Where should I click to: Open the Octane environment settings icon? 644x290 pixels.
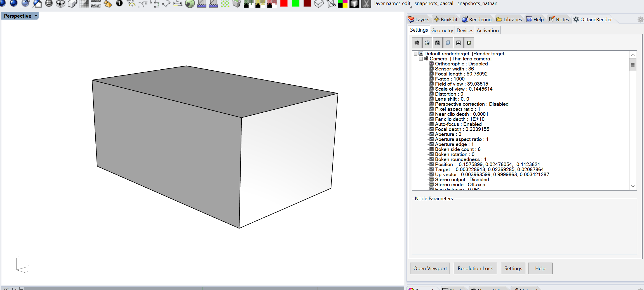(427, 43)
